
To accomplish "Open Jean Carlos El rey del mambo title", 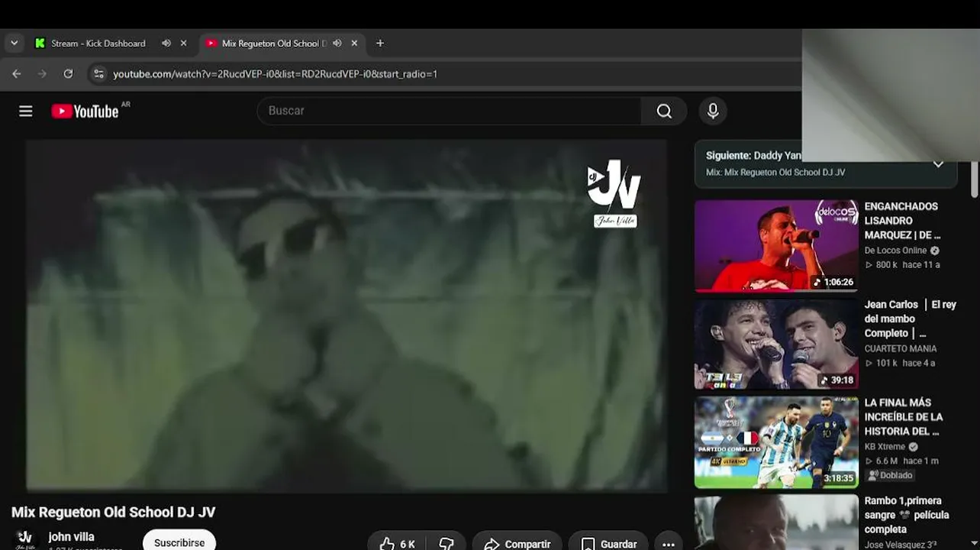I will click(910, 319).
